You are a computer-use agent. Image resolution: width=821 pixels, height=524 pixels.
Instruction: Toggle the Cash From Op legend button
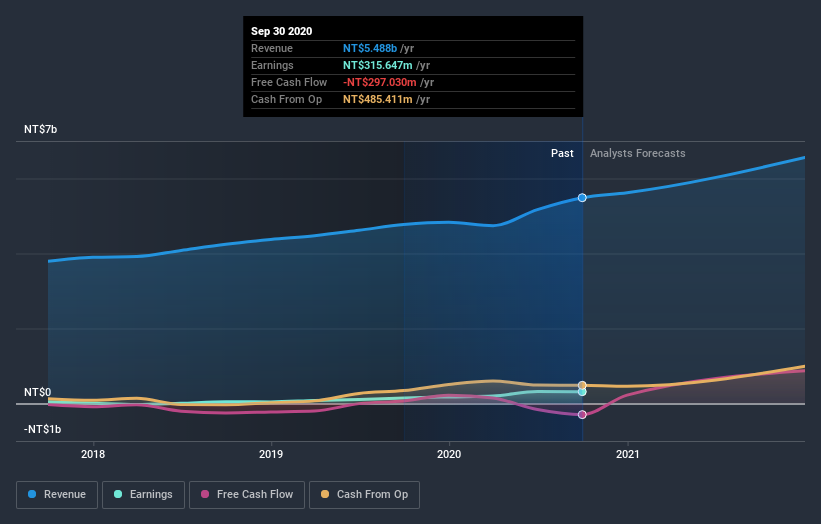click(x=364, y=495)
